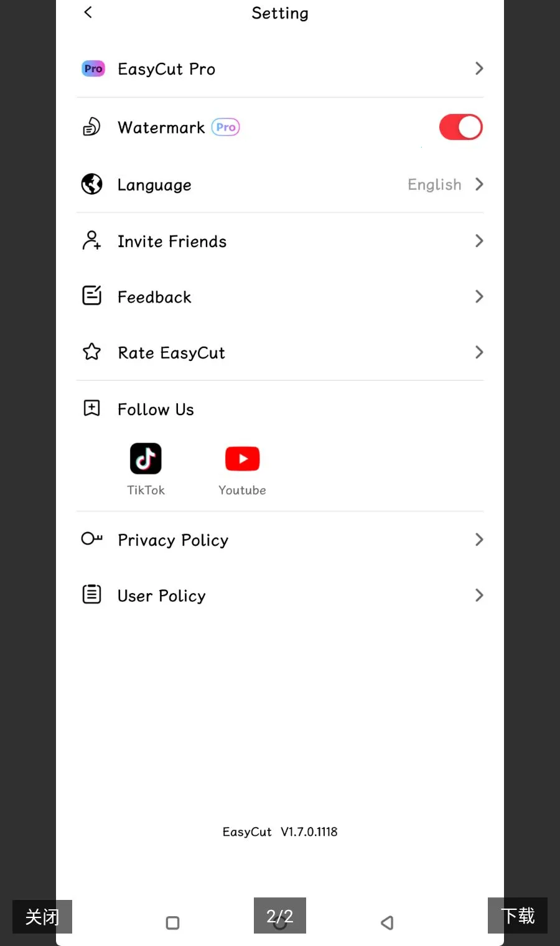Open the Feedback menu entry
The width and height of the screenshot is (560, 946).
(280, 297)
